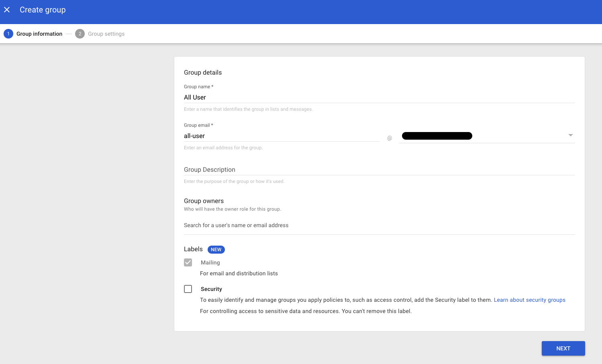Select the Group information step label
Image resolution: width=602 pixels, height=364 pixels.
click(x=39, y=34)
